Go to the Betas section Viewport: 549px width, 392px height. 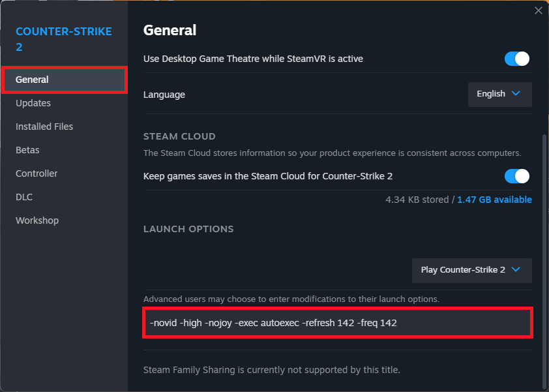pos(27,150)
